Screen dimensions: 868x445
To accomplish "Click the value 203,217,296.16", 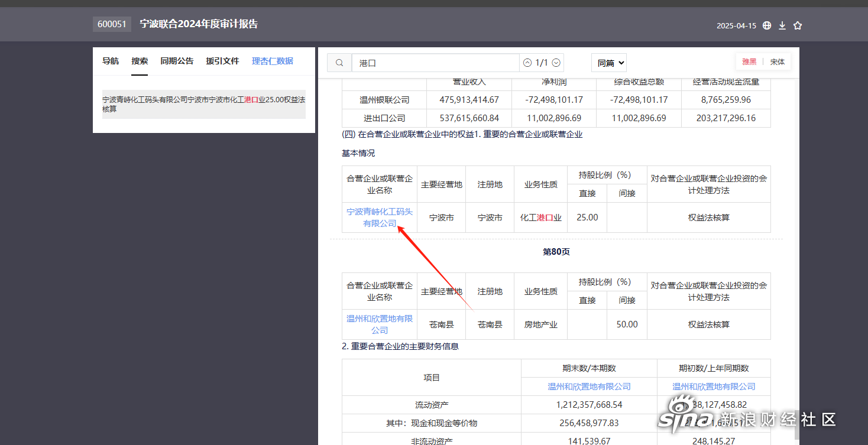I will click(726, 118).
